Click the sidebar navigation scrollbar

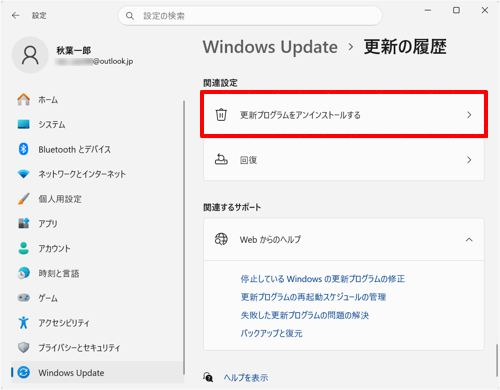pyautogui.click(x=184, y=237)
